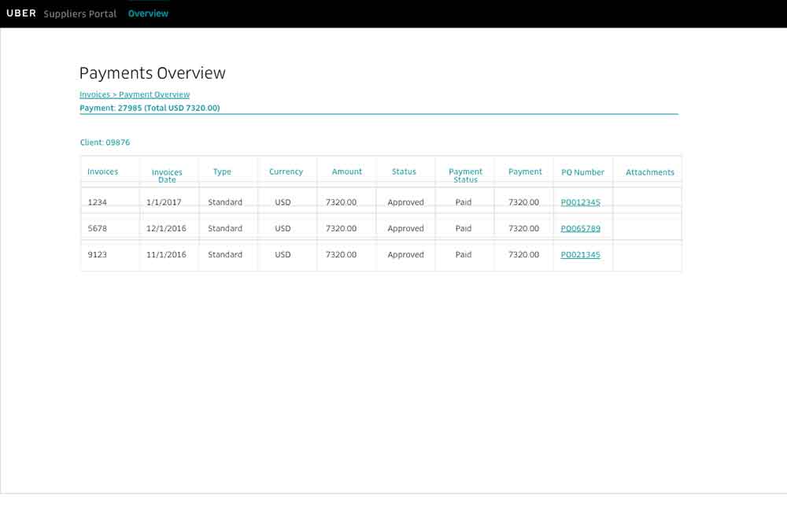This screenshot has width=787, height=532.
Task: Click the Attachments column header
Action: tap(650, 172)
